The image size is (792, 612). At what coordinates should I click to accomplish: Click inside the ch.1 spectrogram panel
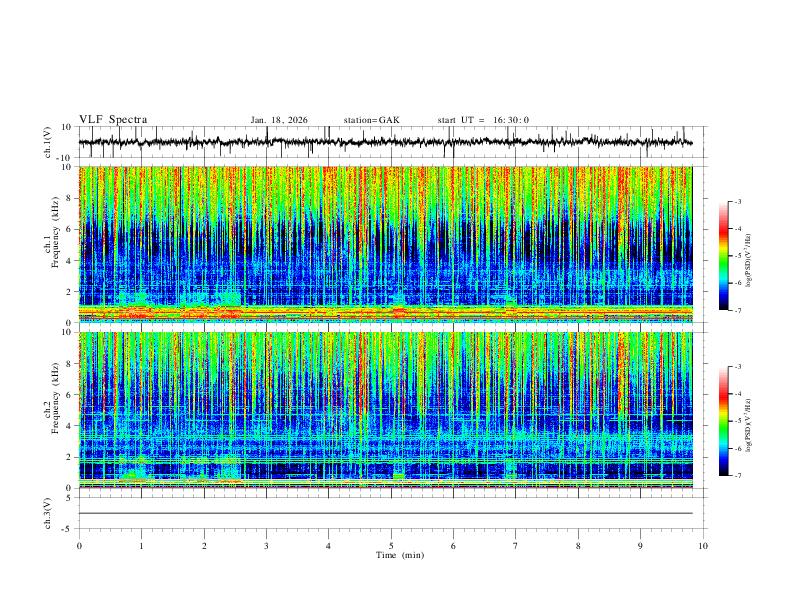pyautogui.click(x=385, y=244)
